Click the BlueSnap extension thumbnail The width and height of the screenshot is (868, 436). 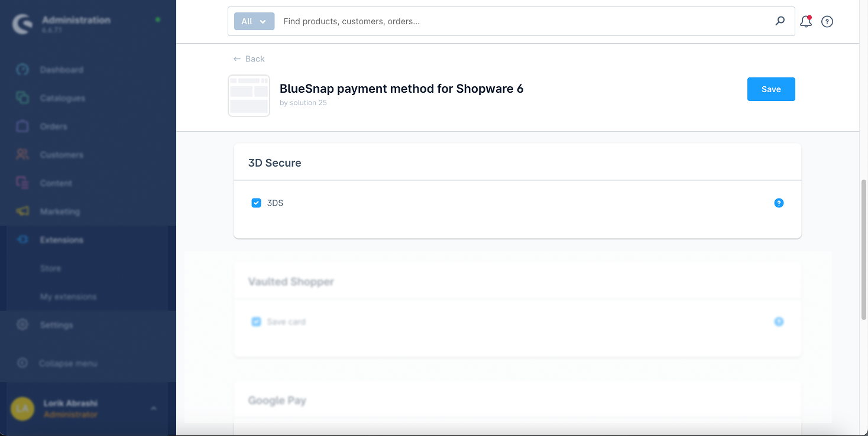tap(249, 96)
